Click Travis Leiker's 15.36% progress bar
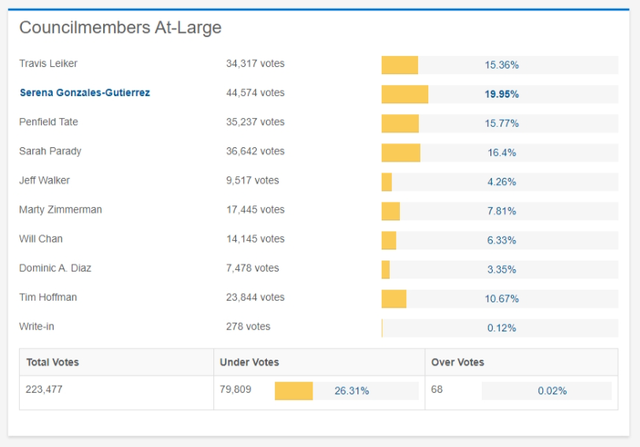The width and height of the screenshot is (640, 447). 500,65
